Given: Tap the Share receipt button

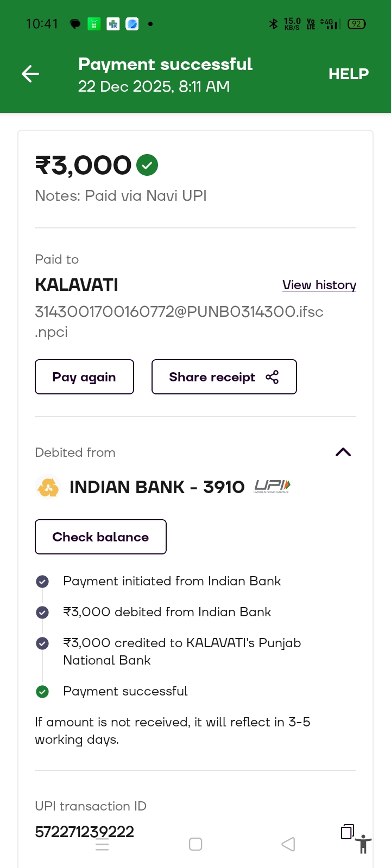Looking at the screenshot, I should [x=224, y=376].
